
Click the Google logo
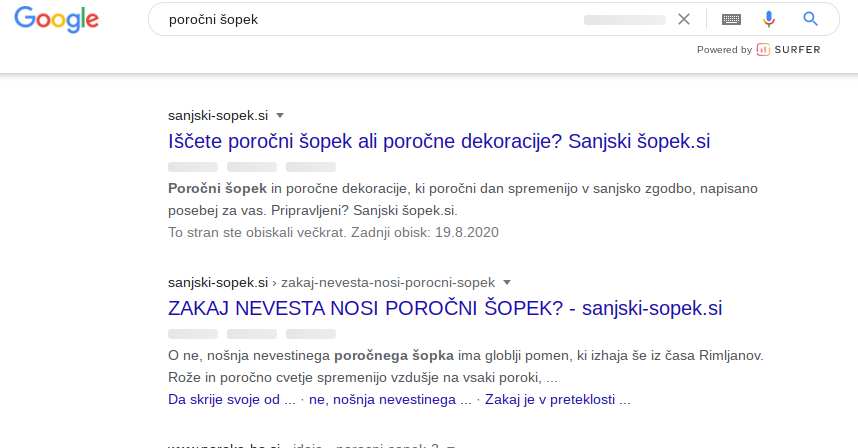pyautogui.click(x=56, y=20)
